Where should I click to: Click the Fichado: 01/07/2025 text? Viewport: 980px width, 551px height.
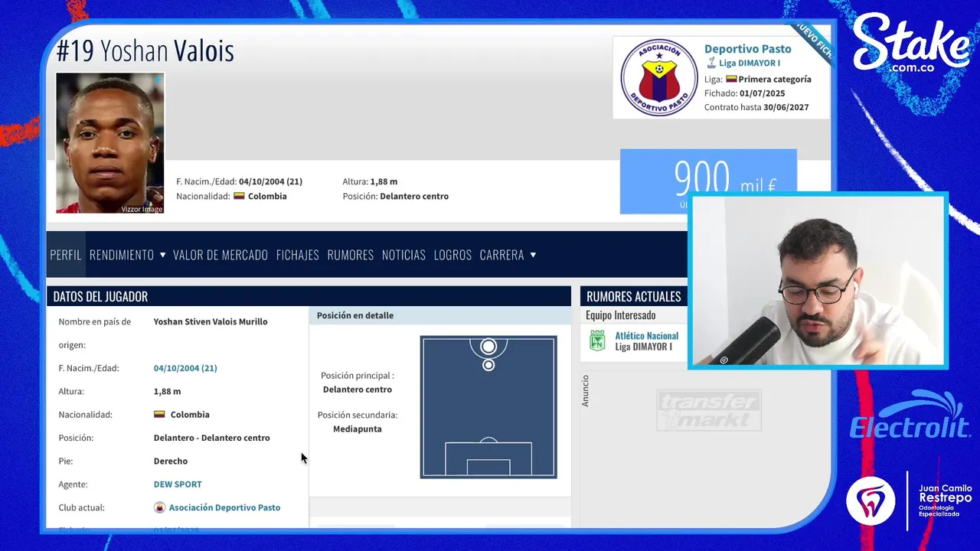coord(745,93)
